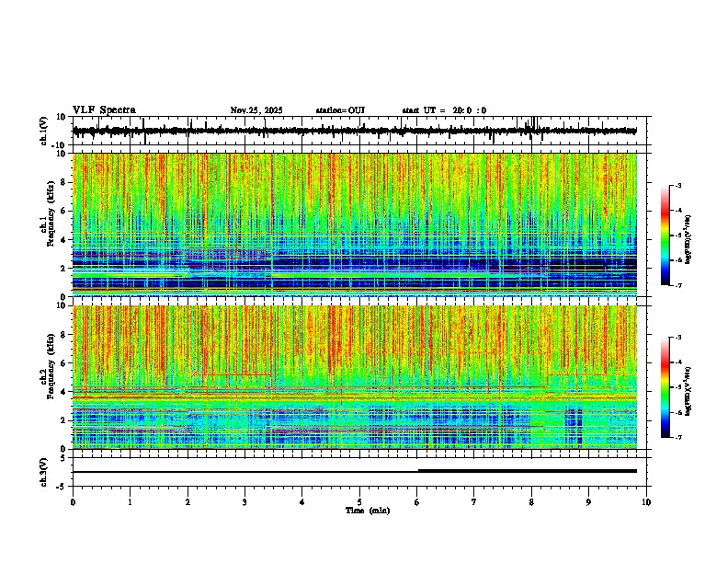Click the 'ch.3(V)' axis label
728x563 pixels.
tap(44, 472)
